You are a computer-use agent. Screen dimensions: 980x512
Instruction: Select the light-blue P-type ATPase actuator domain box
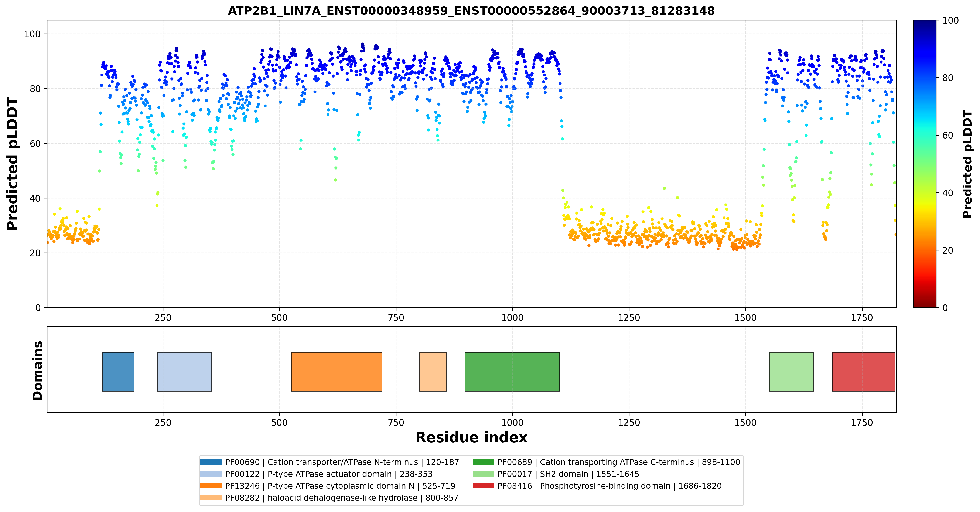pos(185,372)
